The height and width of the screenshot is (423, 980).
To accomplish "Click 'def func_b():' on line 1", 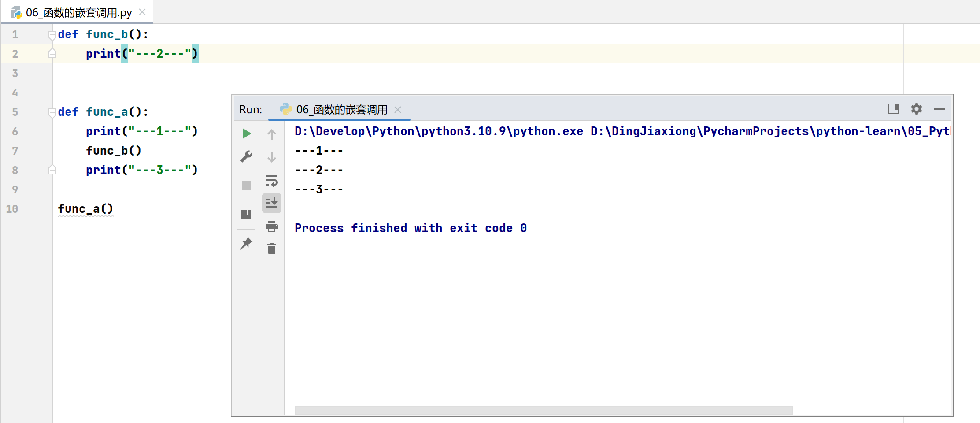I will click(103, 34).
